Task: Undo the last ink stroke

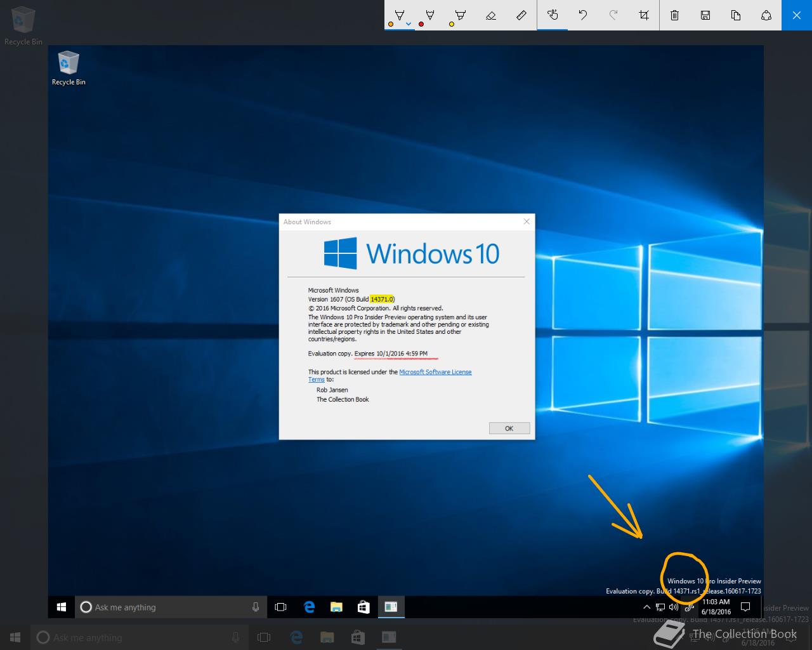Action: (583, 15)
